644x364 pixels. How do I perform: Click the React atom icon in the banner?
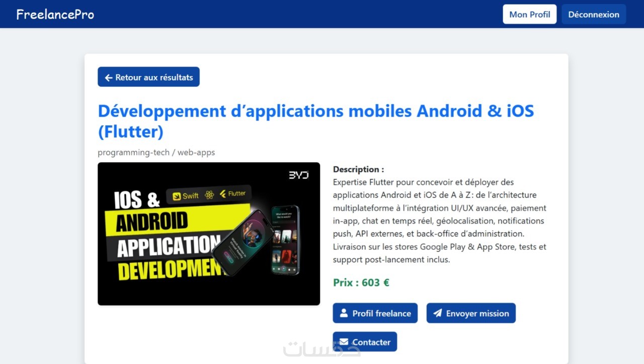click(x=209, y=195)
